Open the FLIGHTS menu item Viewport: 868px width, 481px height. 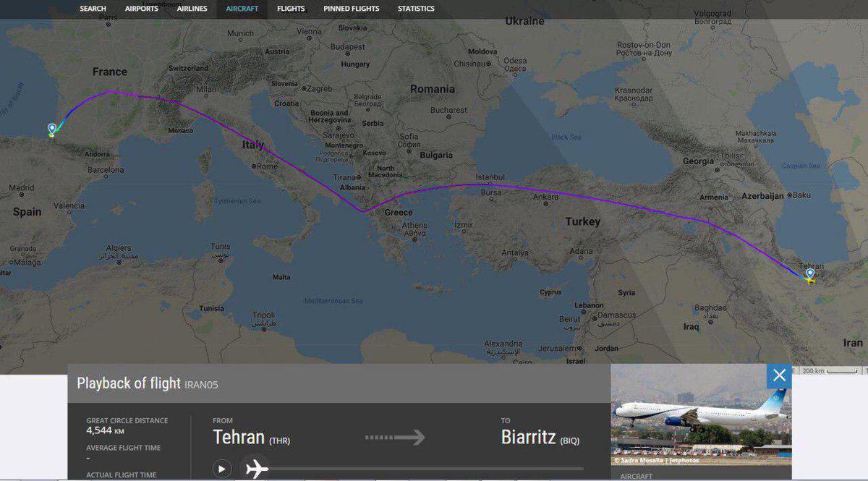click(291, 9)
